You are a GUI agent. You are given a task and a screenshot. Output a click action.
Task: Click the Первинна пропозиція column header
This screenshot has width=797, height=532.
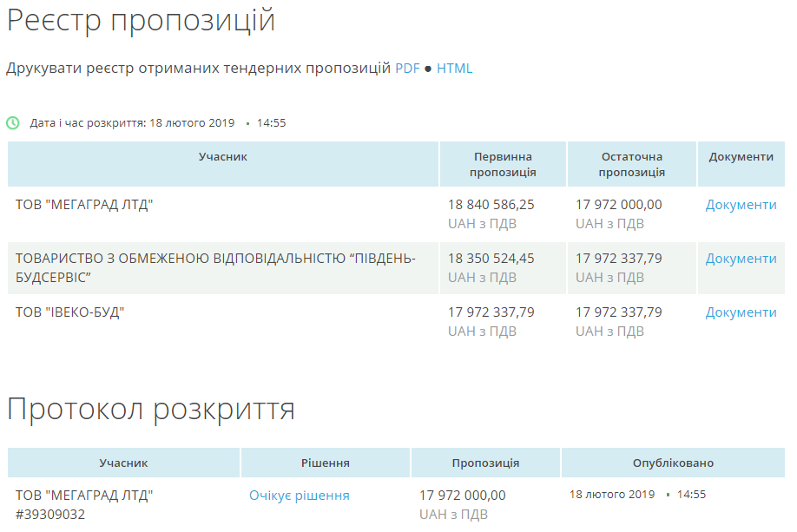click(x=503, y=164)
